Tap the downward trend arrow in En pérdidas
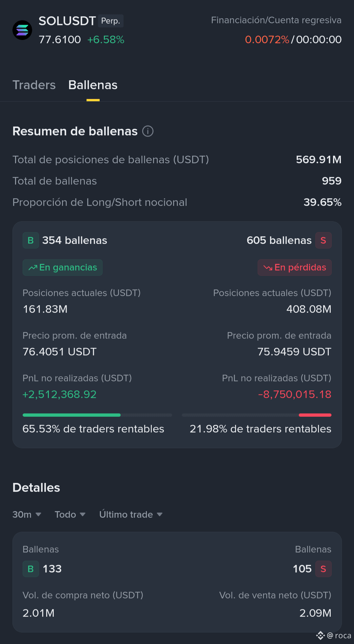Viewport: 354px width, 644px height. click(268, 268)
